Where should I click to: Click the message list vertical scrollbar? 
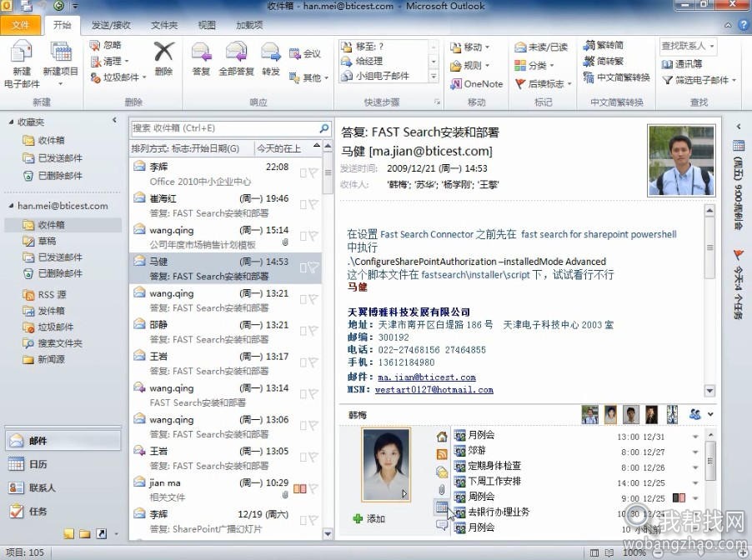click(x=328, y=340)
